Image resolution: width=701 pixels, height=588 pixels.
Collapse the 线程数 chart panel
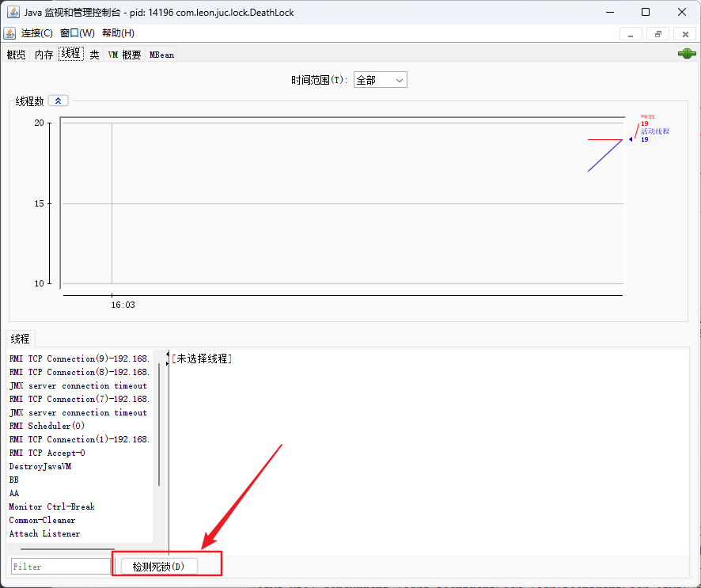[x=59, y=101]
